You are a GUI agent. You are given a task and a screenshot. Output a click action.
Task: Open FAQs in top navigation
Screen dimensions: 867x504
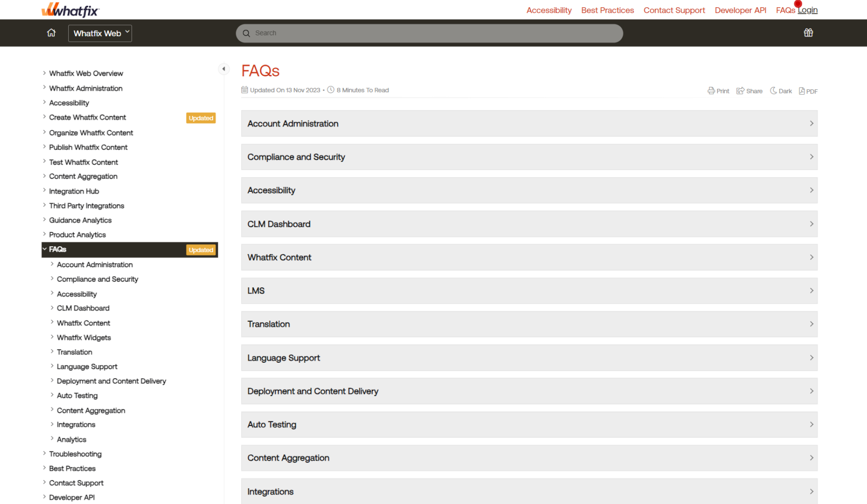pos(785,10)
